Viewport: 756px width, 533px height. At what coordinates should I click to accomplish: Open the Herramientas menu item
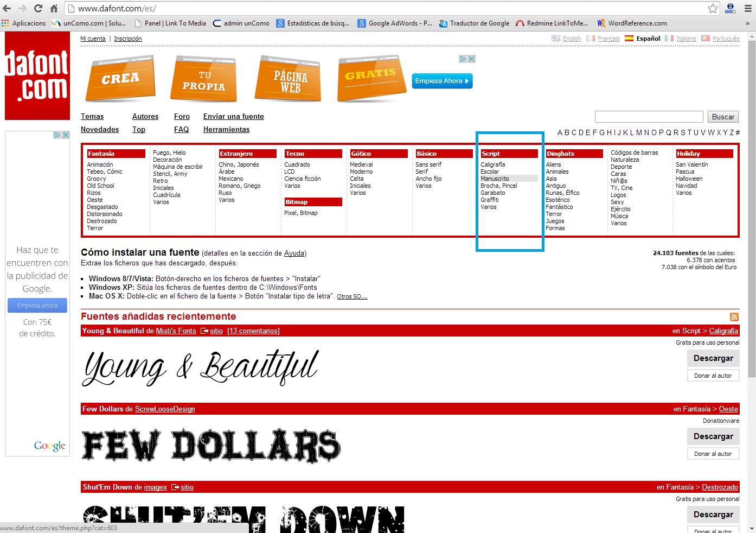[x=226, y=129]
